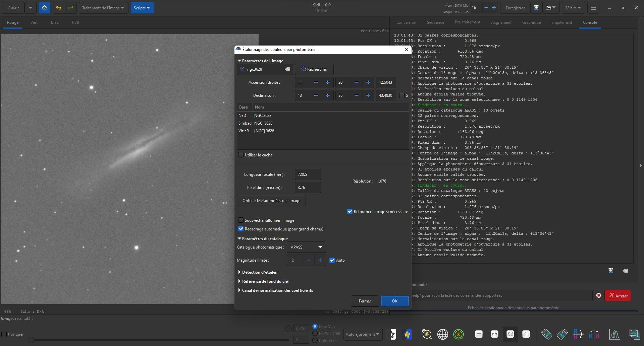The height and width of the screenshot is (346, 644).
Task: Clear the ngc3628 search field with the clear icon
Action: [x=287, y=69]
